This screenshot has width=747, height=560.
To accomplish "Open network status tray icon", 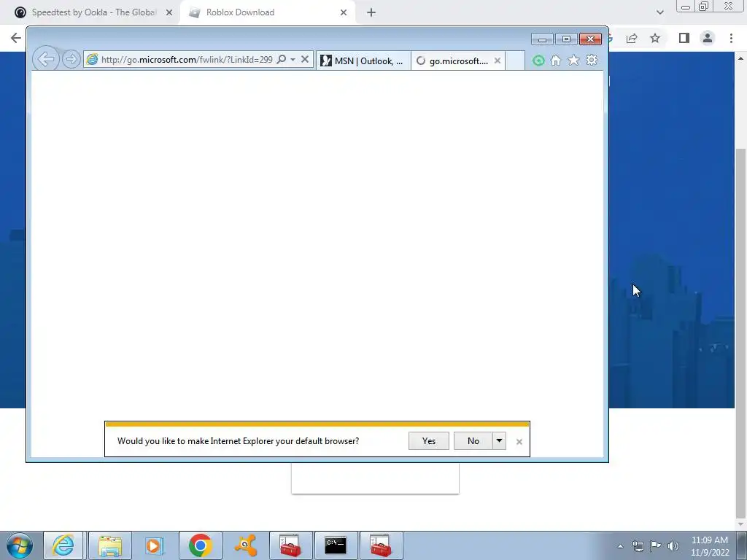I will pos(638,546).
